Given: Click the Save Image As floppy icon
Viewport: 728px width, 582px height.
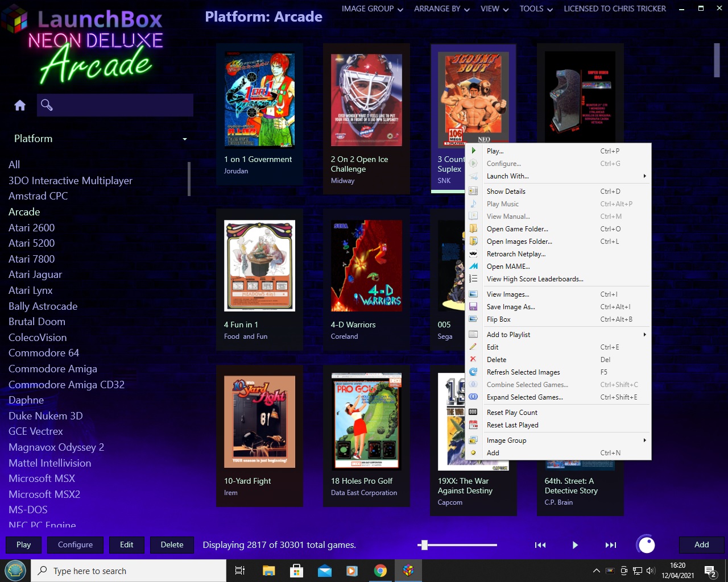Looking at the screenshot, I should click(x=473, y=306).
